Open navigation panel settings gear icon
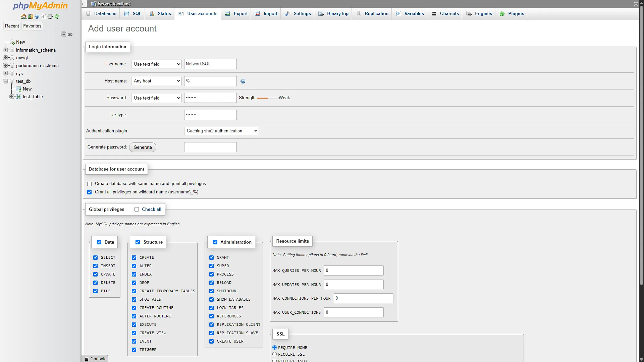 click(x=50, y=17)
